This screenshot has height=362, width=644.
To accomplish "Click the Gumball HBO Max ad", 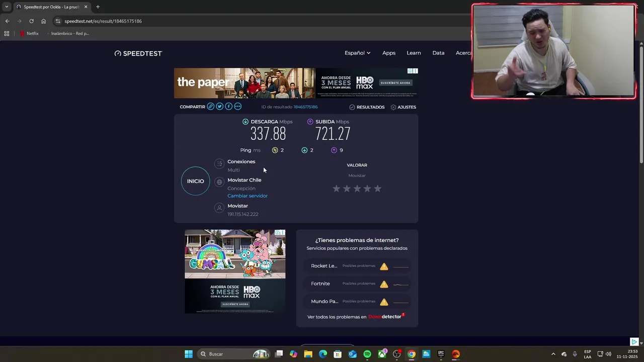I will [x=235, y=271].
